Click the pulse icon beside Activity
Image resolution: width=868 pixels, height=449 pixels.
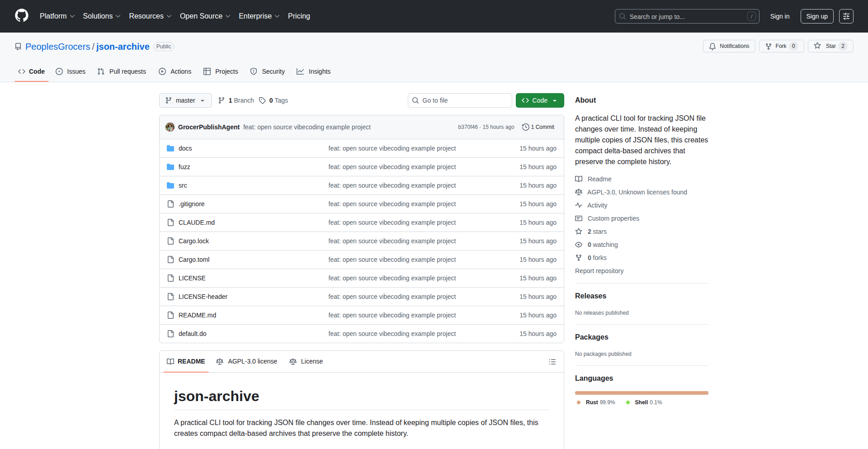tap(579, 205)
